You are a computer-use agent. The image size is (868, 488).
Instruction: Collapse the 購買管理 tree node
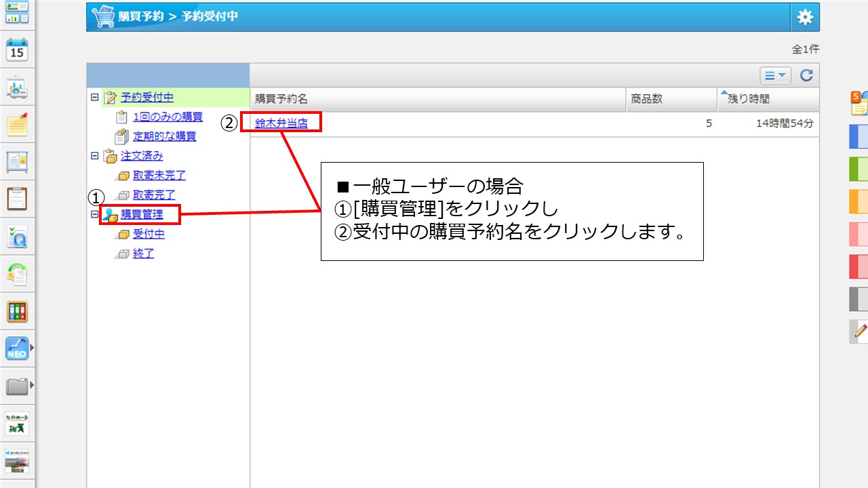pyautogui.click(x=95, y=215)
